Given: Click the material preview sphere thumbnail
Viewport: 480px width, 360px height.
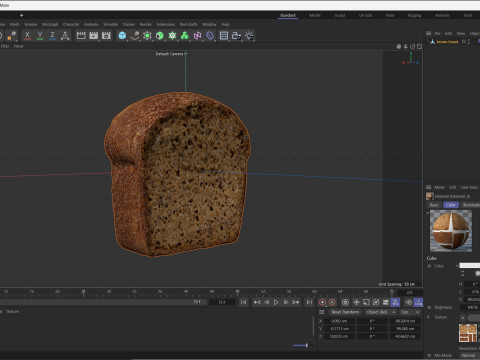Looking at the screenshot, I should [451, 231].
